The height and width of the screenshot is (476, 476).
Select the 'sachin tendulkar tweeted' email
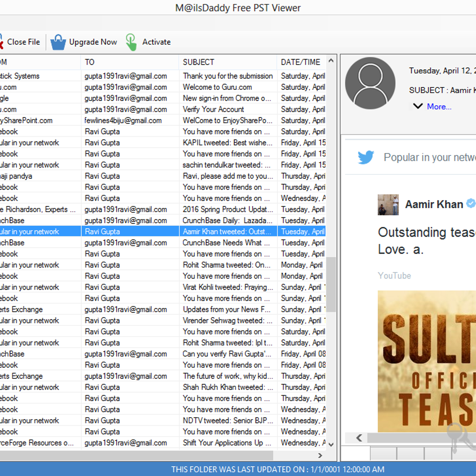pos(163,165)
